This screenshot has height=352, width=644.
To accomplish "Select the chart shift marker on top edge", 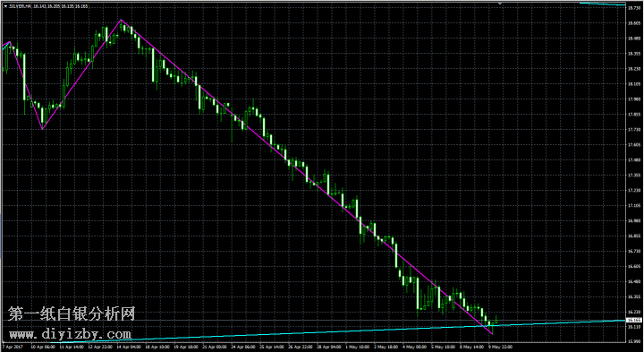I will 500,4.
